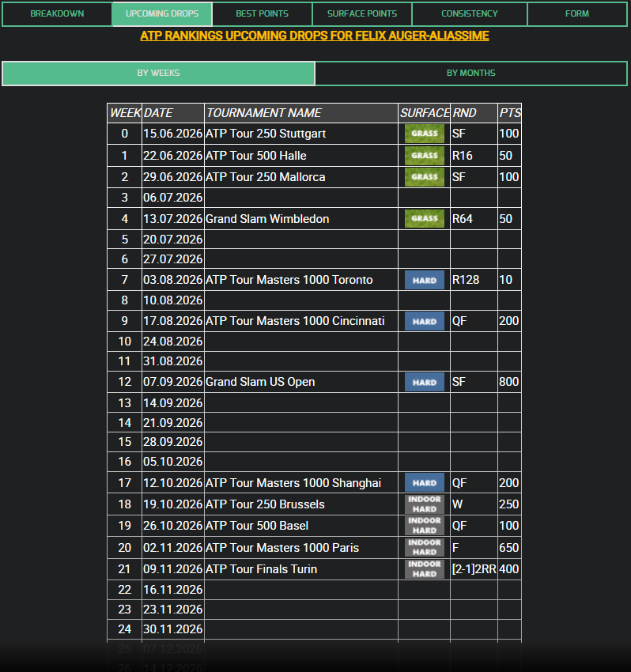The image size is (631, 672).
Task: Click the SURFACE column header
Action: 425,113
